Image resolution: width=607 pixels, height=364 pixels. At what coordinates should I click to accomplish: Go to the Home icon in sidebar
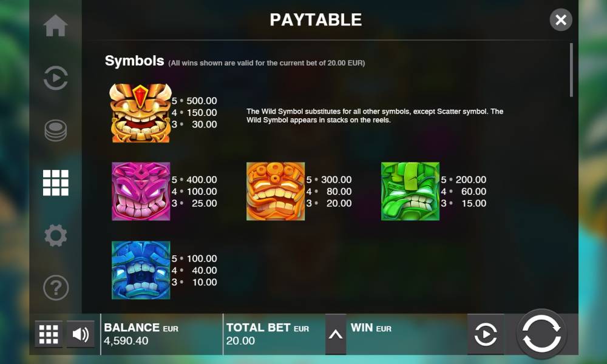(55, 25)
